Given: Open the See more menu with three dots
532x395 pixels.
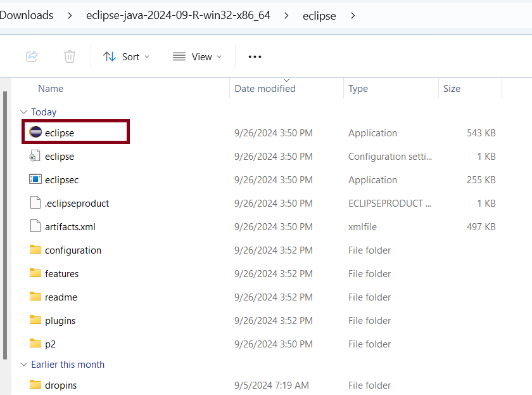Looking at the screenshot, I should coord(255,56).
